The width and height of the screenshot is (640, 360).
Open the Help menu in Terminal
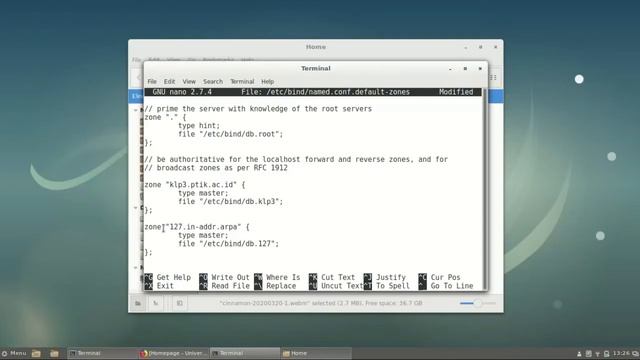pos(268,82)
